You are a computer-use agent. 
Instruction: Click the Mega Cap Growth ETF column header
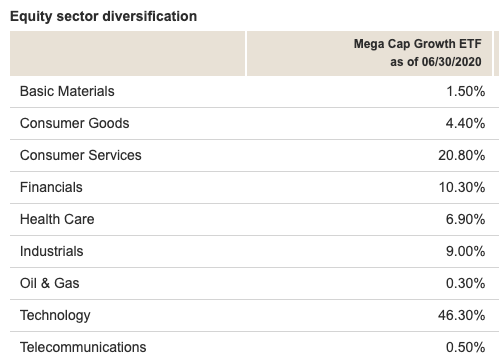pyautogui.click(x=418, y=44)
